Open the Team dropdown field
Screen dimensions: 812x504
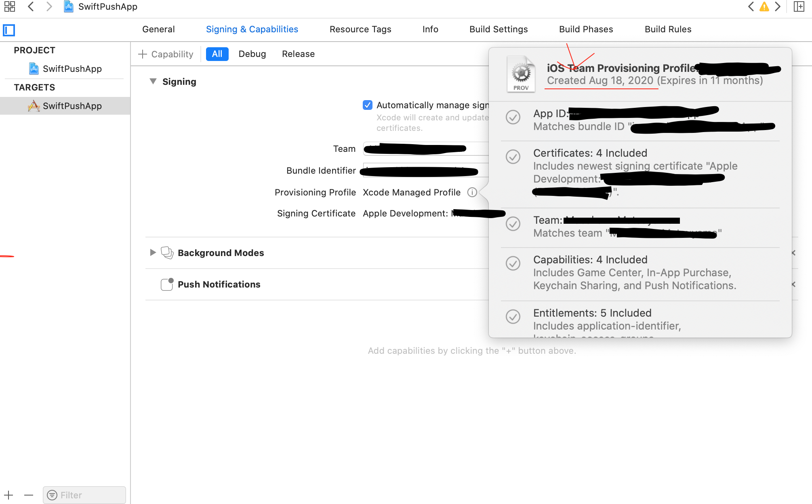(424, 149)
